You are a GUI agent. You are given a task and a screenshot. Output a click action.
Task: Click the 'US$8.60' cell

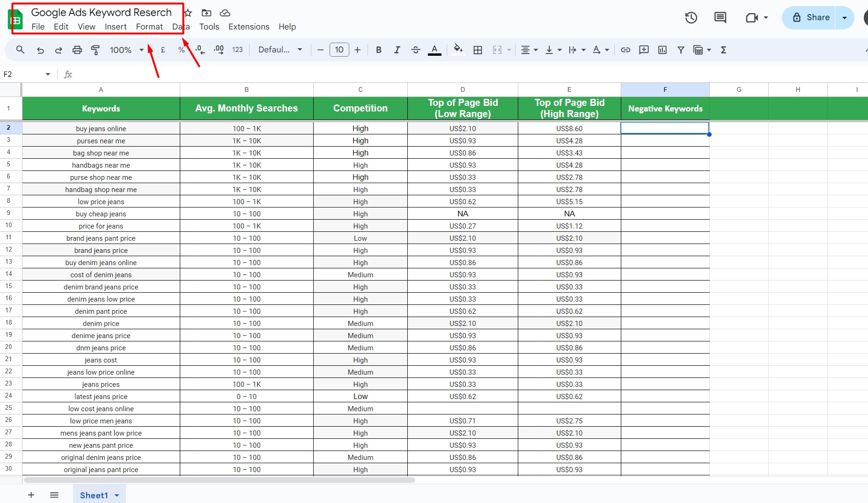click(x=569, y=128)
